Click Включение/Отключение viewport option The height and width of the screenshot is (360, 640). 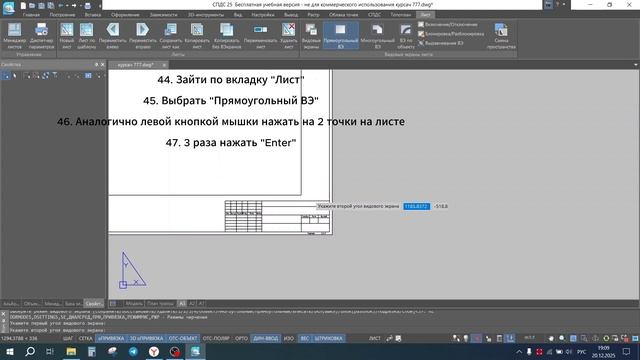[448, 24]
